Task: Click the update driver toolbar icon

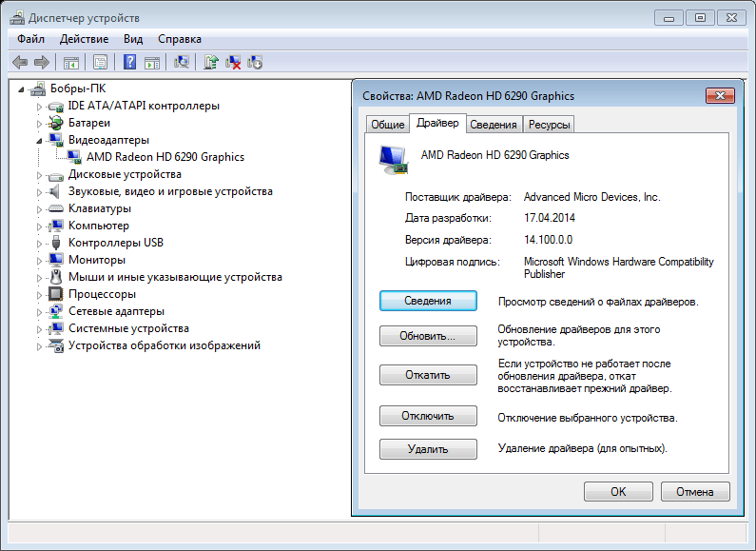Action: [x=211, y=63]
